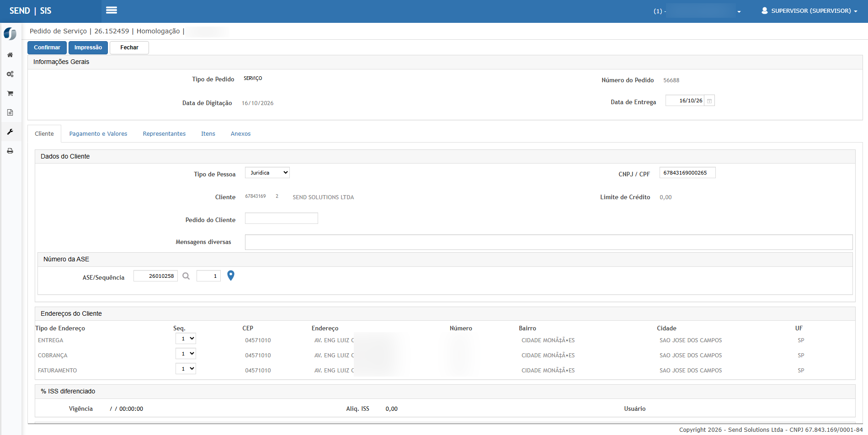Expand the SUPERVISOR user menu
The height and width of the screenshot is (435, 868).
click(x=809, y=11)
